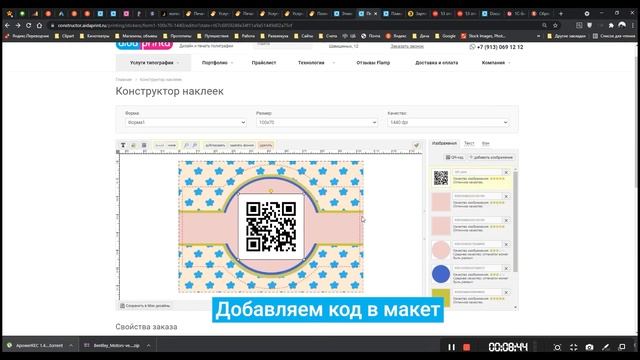Click the QR-код button

454,157
